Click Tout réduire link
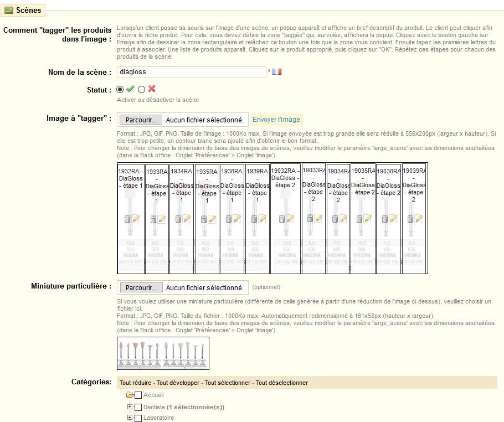The image size is (504, 422). click(135, 383)
